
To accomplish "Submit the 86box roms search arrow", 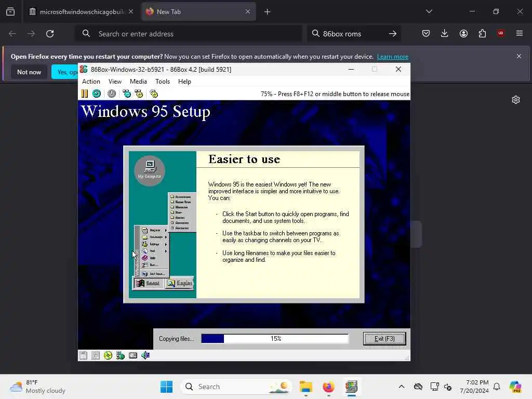I will pos(393,34).
